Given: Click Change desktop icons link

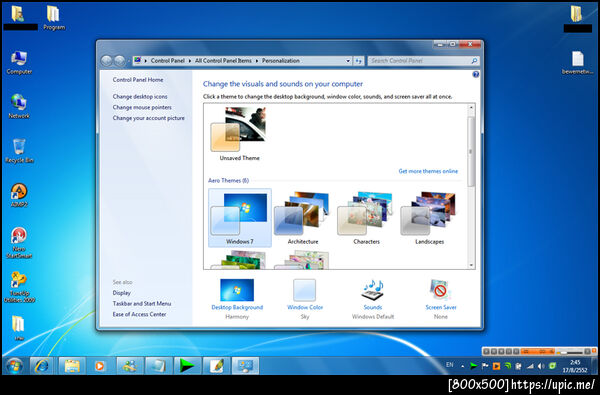Looking at the screenshot, I should [x=140, y=96].
